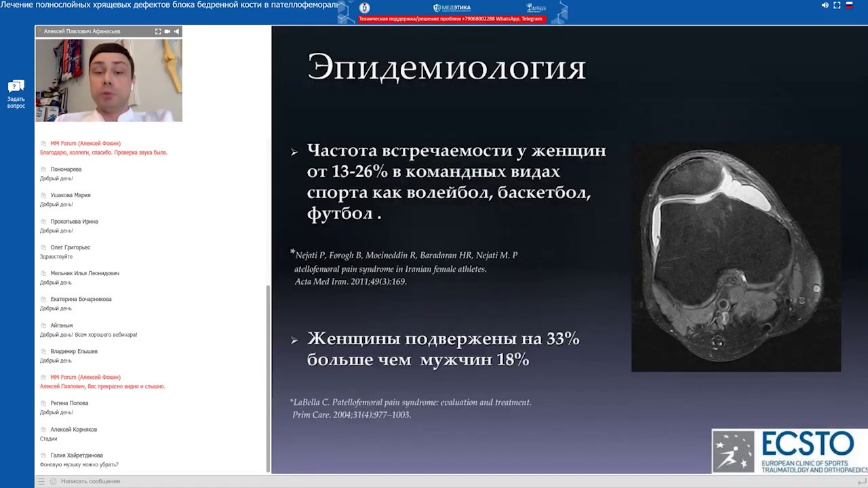This screenshot has height=488, width=868.
Task: Click the MedForum logo in header
Action: 536,7
